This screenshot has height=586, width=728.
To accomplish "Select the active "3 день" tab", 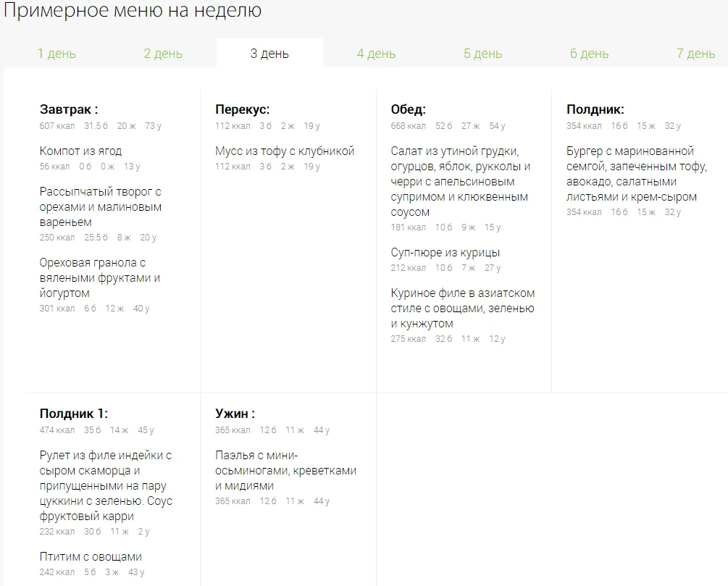I will pos(269,54).
